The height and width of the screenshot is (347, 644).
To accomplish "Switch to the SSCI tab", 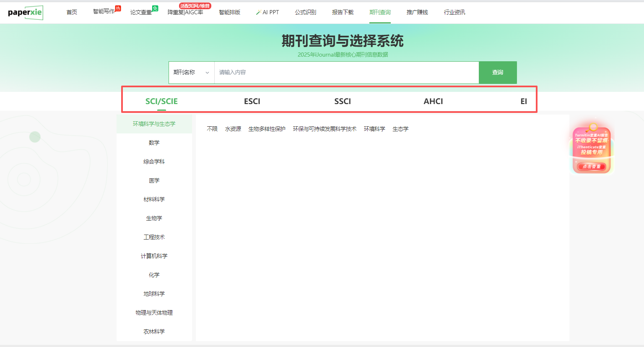I will (343, 101).
